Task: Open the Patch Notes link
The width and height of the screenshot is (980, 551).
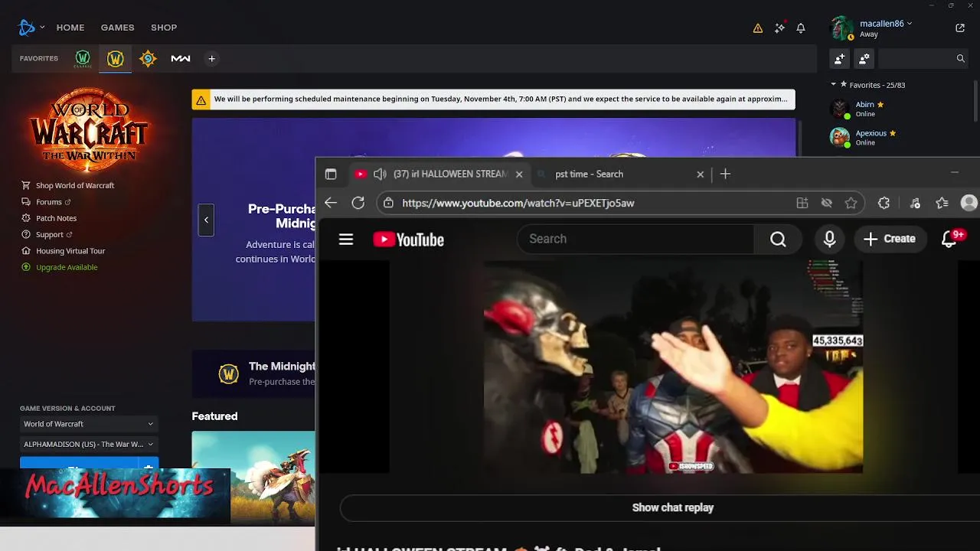Action: [x=49, y=218]
